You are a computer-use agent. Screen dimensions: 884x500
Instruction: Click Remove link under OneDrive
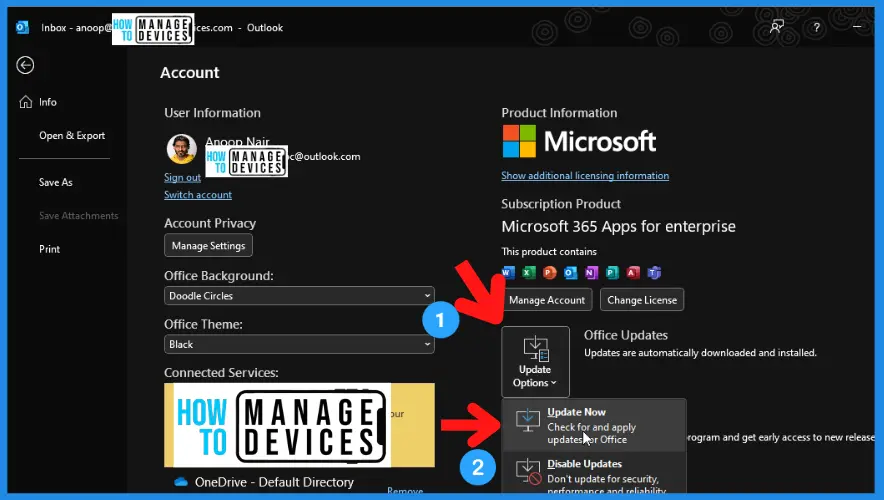405,491
